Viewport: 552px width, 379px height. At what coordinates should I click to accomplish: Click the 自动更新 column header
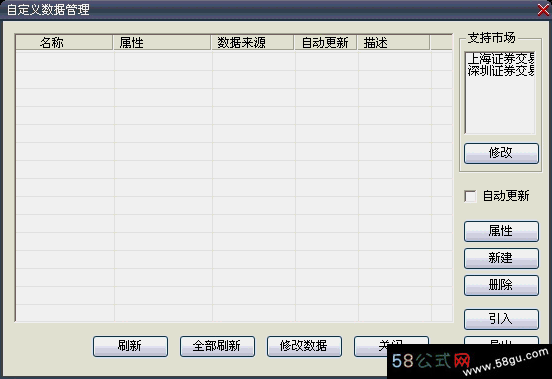point(326,43)
